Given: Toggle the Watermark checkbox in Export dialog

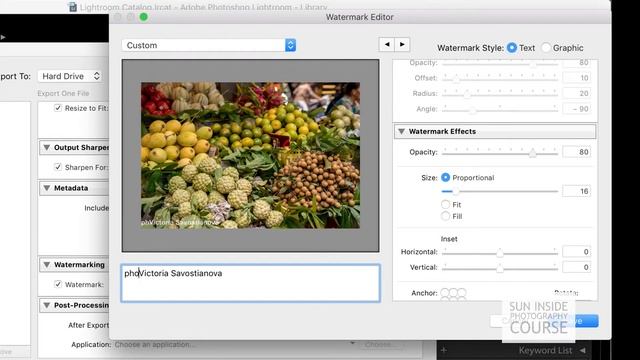Looking at the screenshot, I should pos(58,284).
